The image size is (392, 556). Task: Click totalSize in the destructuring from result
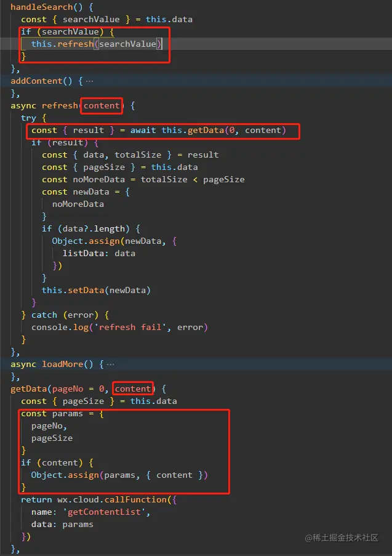[138, 155]
